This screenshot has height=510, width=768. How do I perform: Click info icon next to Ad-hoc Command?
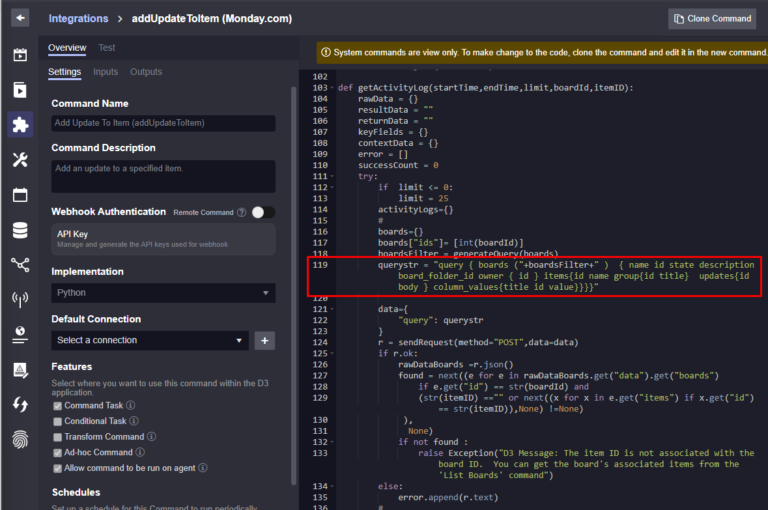click(140, 452)
